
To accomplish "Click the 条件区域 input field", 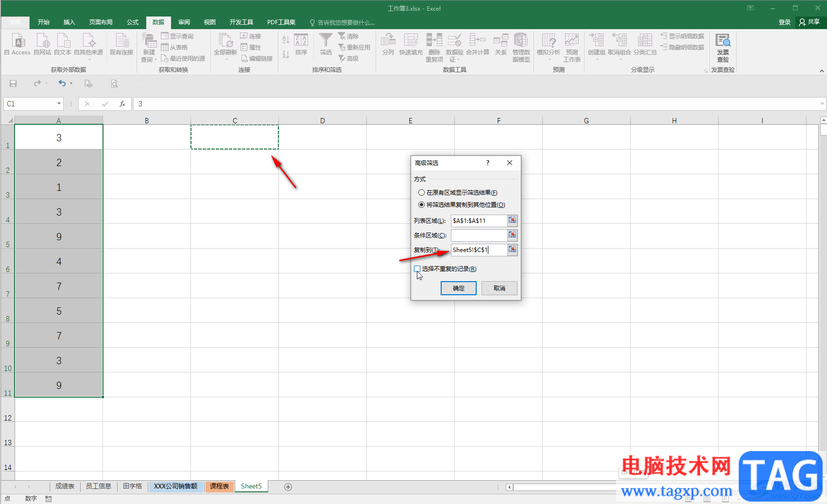I will [x=479, y=235].
